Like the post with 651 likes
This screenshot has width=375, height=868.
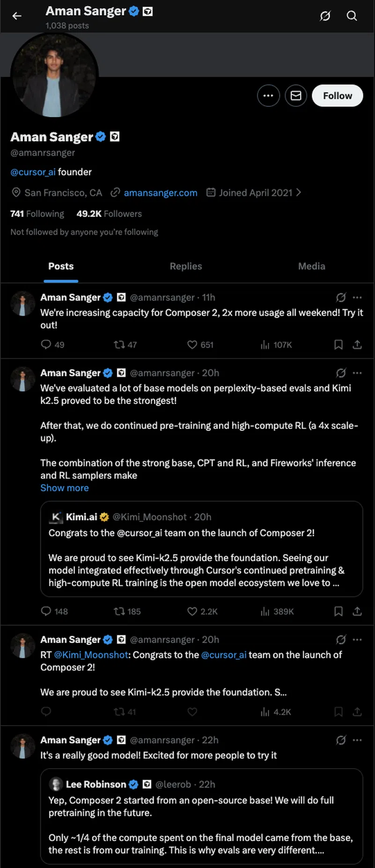(192, 345)
